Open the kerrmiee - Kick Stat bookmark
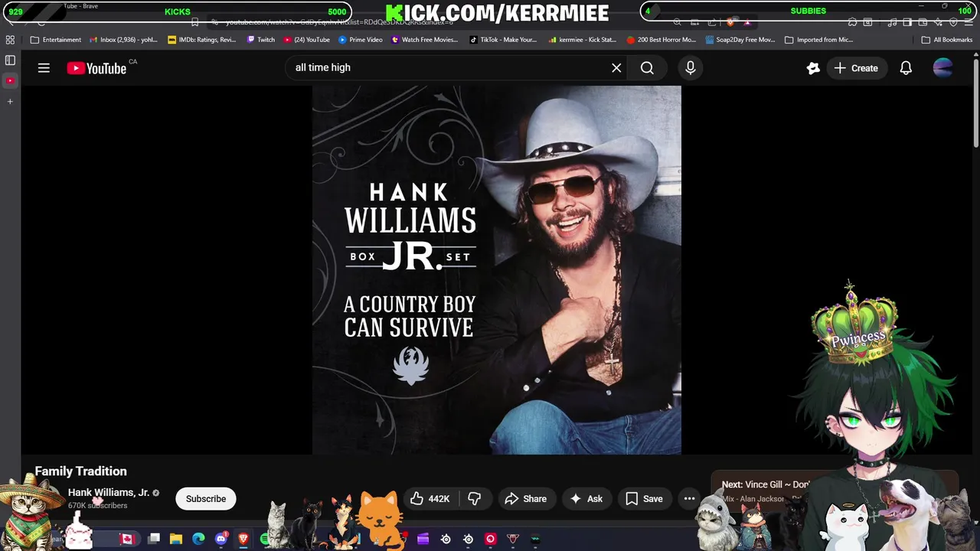The image size is (980, 551). coord(583,40)
